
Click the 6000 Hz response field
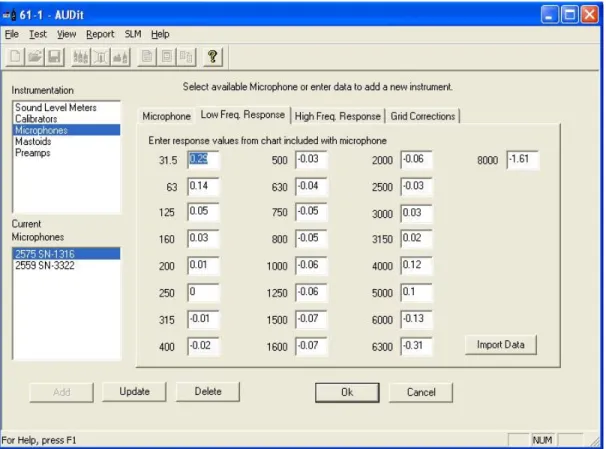click(x=417, y=320)
